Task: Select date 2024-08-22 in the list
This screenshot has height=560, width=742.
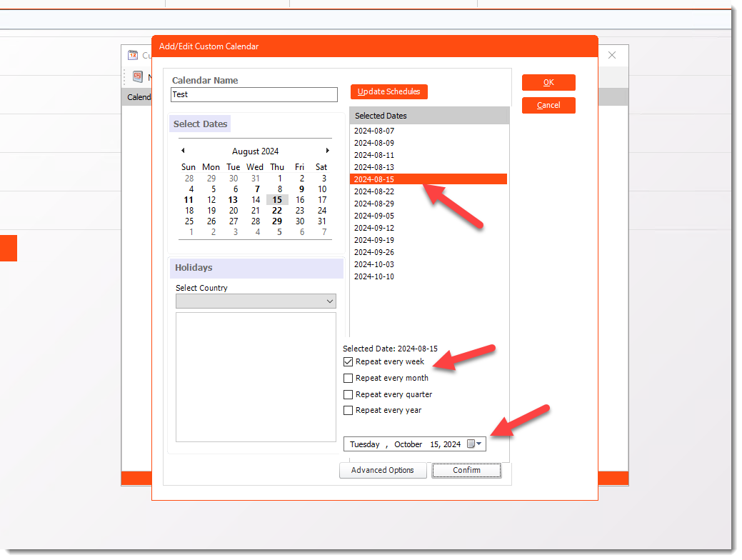Action: tap(374, 191)
